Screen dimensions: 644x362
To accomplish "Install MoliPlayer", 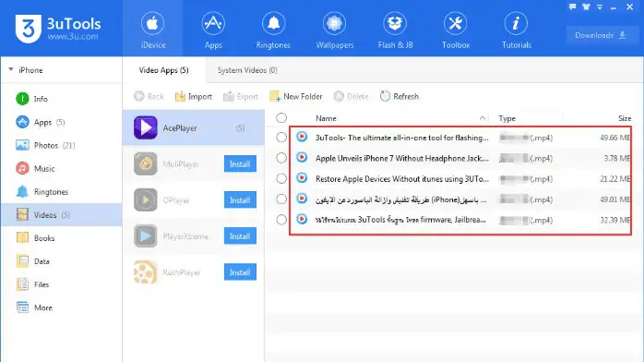I will point(240,164).
